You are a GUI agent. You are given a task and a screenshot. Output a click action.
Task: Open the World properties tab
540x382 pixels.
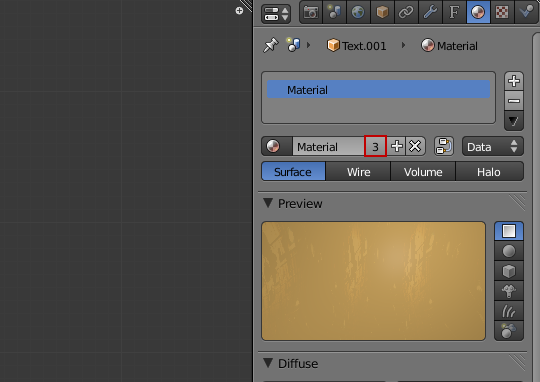click(x=358, y=12)
